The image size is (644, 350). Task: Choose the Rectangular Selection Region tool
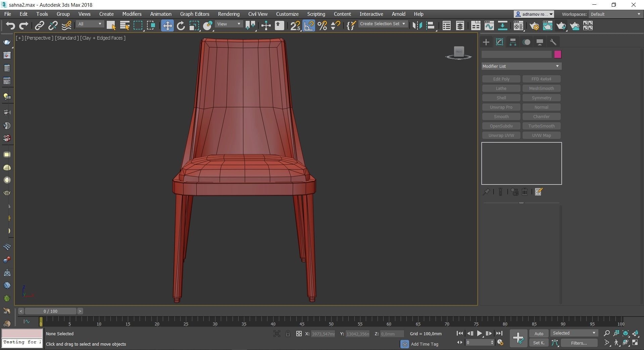138,26
